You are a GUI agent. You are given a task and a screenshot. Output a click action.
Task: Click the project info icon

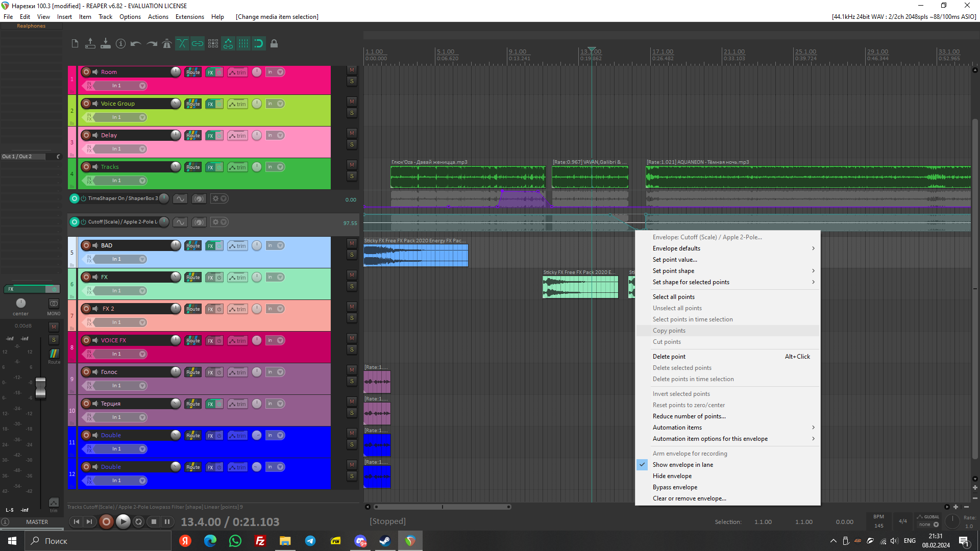120,44
